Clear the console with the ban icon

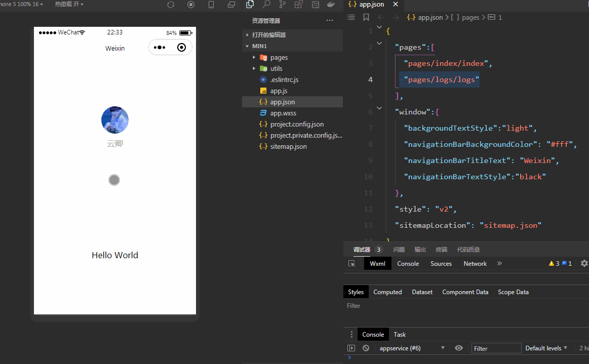point(366,348)
